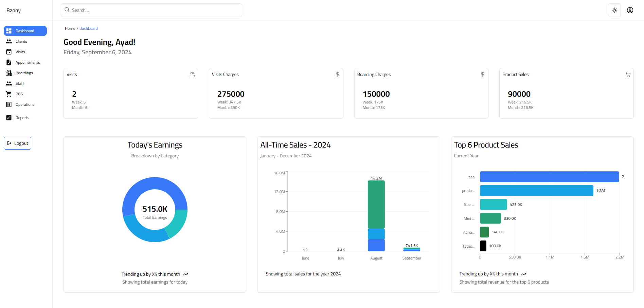Screen dimensions: 644x308
Task: Click the dashboard breadcrumb link
Action: coord(89,28)
